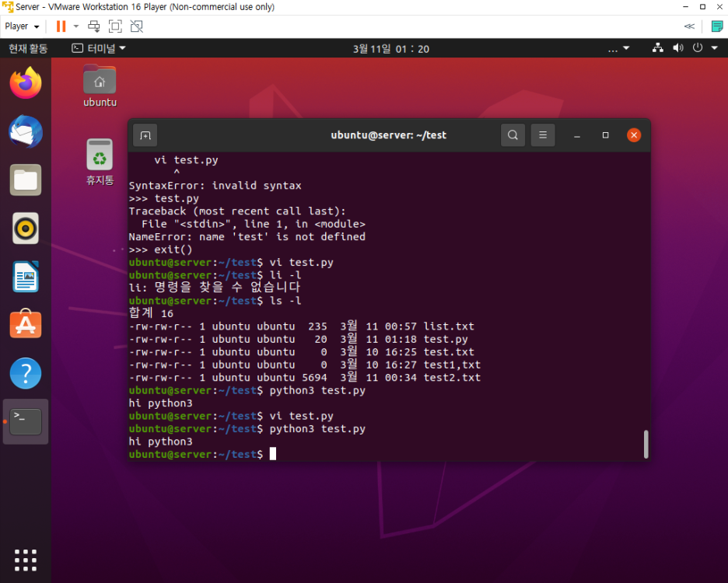728x583 pixels.
Task: Expand the input source indicator dropdown
Action: coord(619,48)
